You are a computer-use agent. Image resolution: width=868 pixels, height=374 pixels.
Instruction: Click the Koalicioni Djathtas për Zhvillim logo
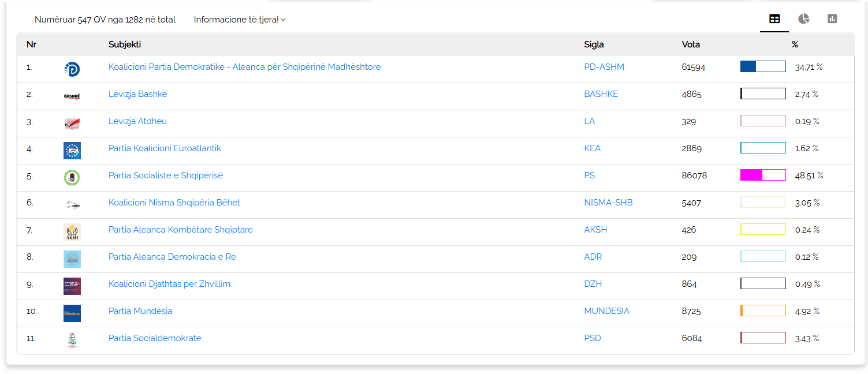[x=72, y=286]
